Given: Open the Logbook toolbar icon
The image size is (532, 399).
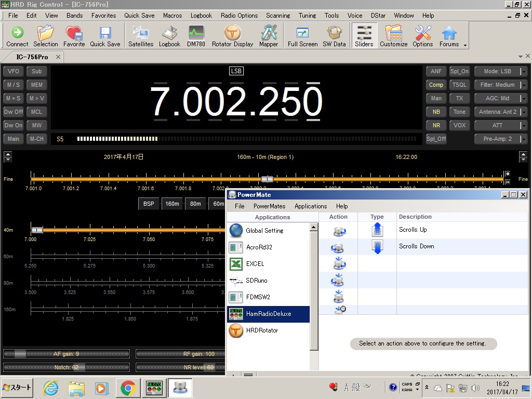Looking at the screenshot, I should (170, 36).
